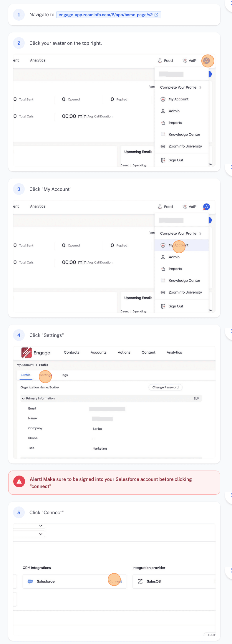Switch to the Settings tab
This screenshot has height=644, width=232.
coord(45,375)
